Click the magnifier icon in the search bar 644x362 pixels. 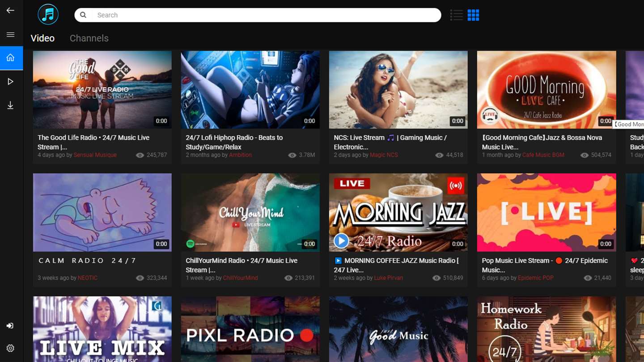click(x=83, y=15)
